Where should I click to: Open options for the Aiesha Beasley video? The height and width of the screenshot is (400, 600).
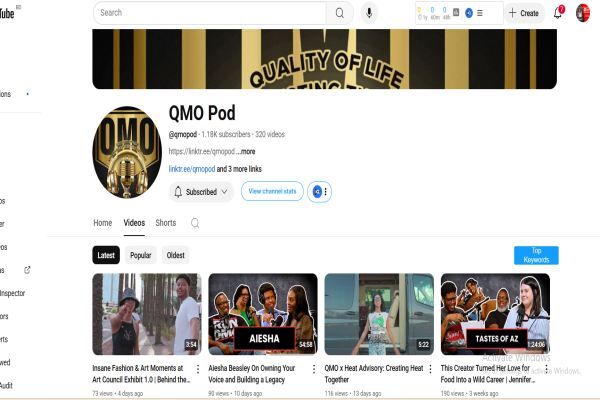314,369
